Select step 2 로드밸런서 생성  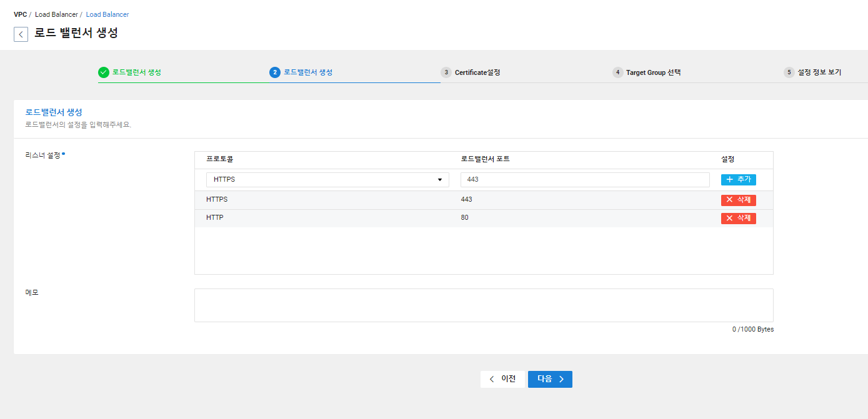pyautogui.click(x=304, y=72)
